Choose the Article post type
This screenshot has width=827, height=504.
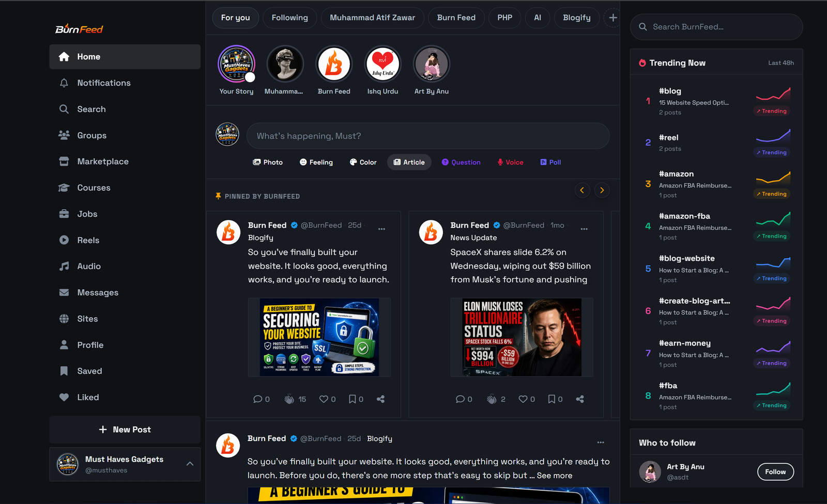409,162
